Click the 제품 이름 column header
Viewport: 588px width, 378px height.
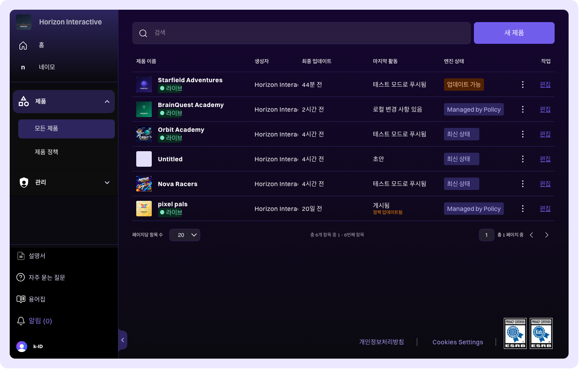(146, 61)
